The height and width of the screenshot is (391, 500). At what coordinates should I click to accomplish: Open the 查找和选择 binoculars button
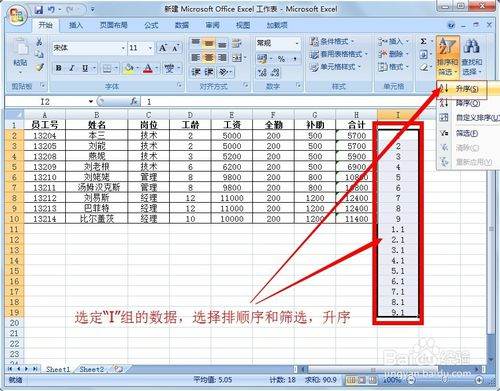(x=471, y=57)
